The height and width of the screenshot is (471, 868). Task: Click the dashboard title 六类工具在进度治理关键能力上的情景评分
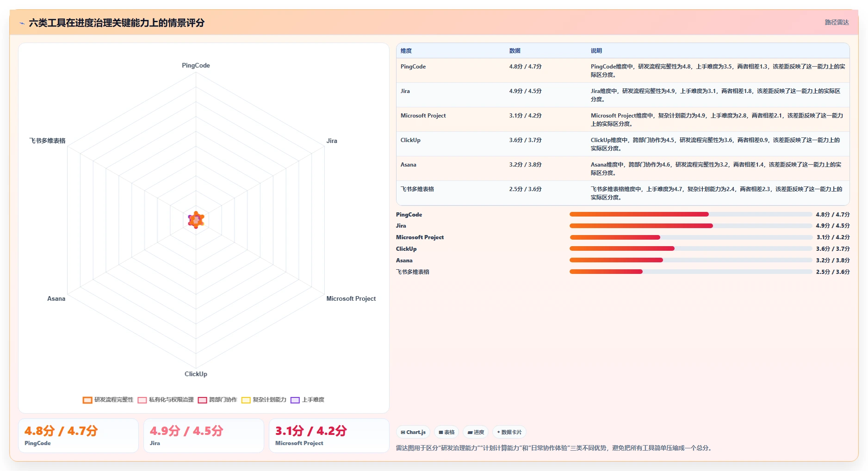pos(117,23)
